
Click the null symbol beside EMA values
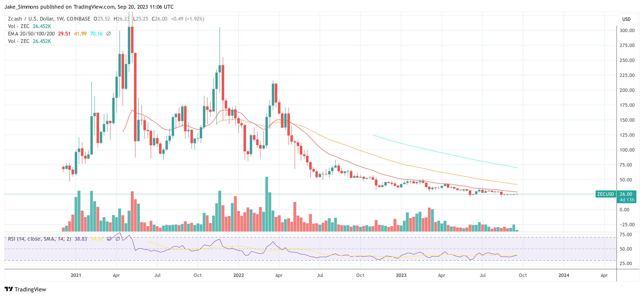tap(108, 34)
